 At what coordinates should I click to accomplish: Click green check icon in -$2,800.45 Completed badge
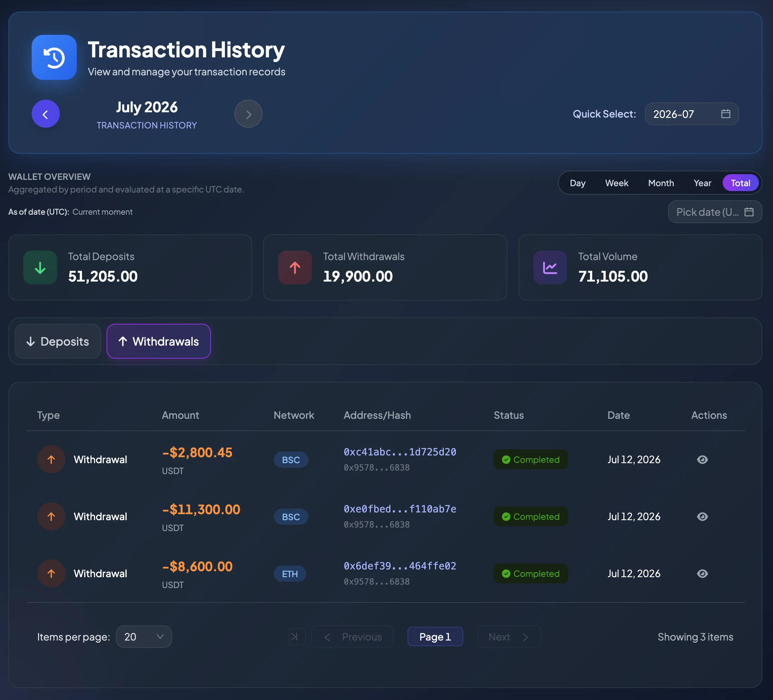tap(506, 460)
